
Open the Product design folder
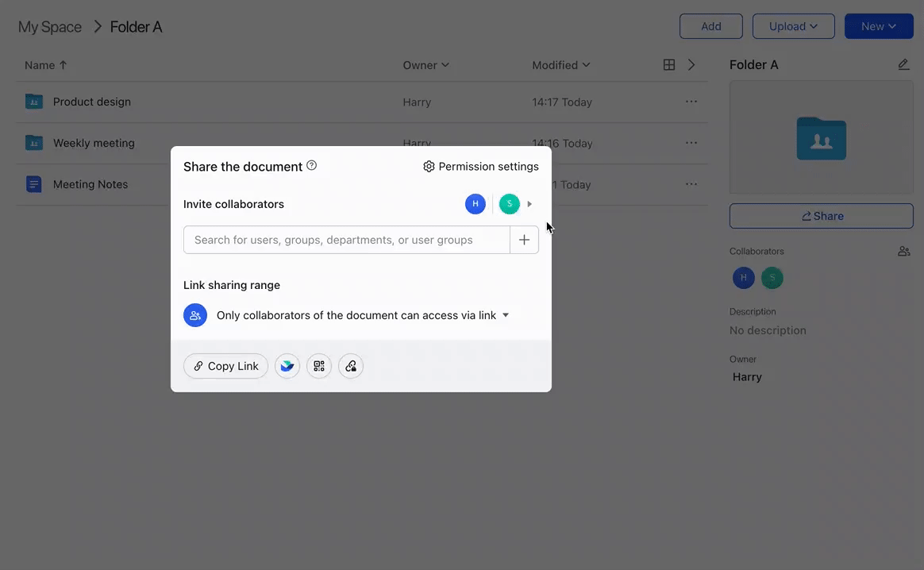click(x=92, y=102)
